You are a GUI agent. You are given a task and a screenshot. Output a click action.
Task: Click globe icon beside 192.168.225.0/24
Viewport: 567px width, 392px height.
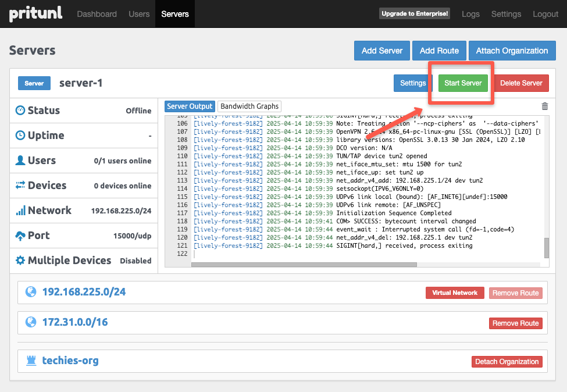pos(31,292)
